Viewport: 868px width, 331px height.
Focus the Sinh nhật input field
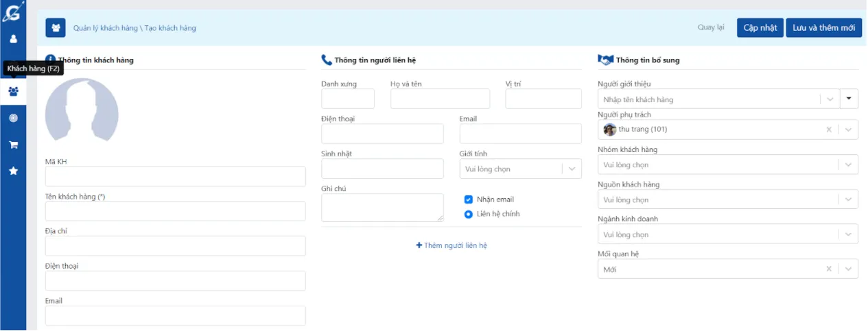coord(382,169)
